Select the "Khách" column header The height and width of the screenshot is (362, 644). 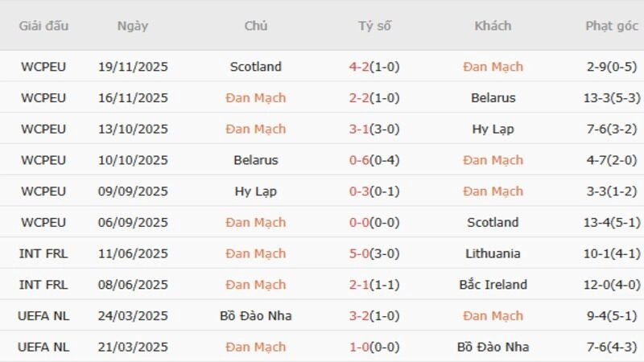coord(493,26)
